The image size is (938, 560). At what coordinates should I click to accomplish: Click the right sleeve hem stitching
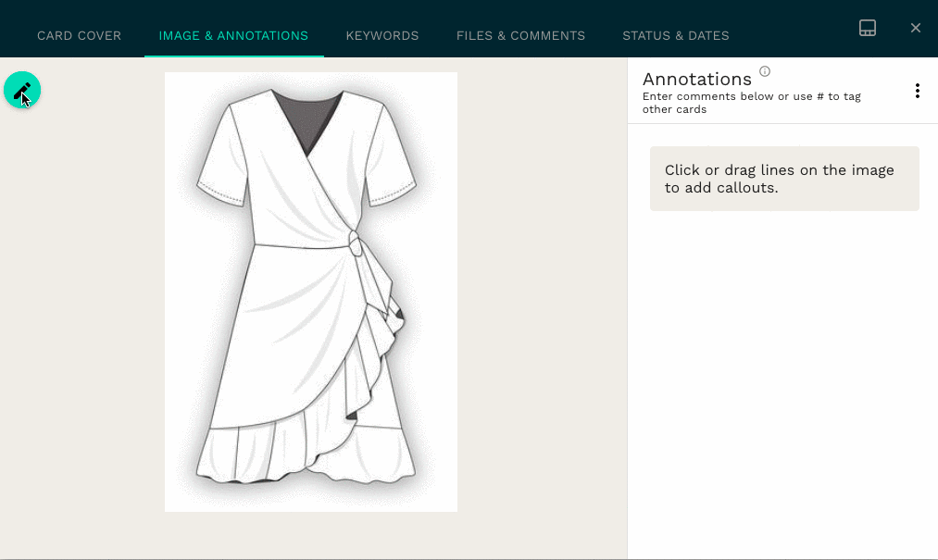click(392, 194)
